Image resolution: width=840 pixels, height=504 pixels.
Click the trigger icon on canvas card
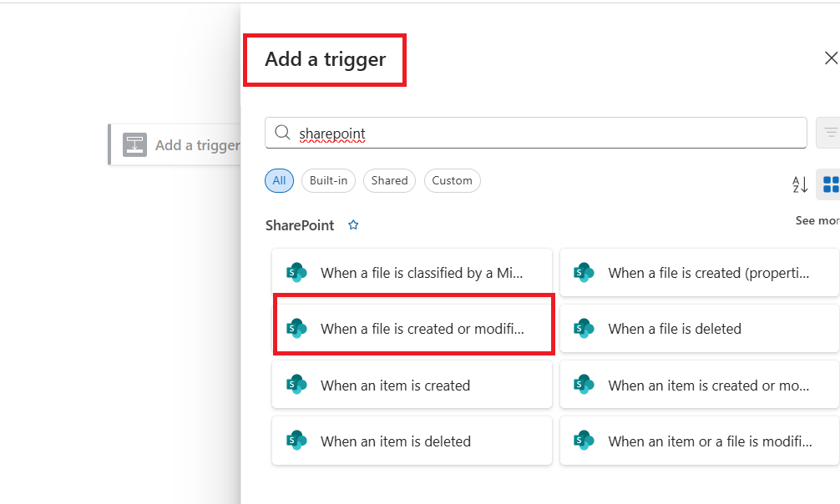134,144
